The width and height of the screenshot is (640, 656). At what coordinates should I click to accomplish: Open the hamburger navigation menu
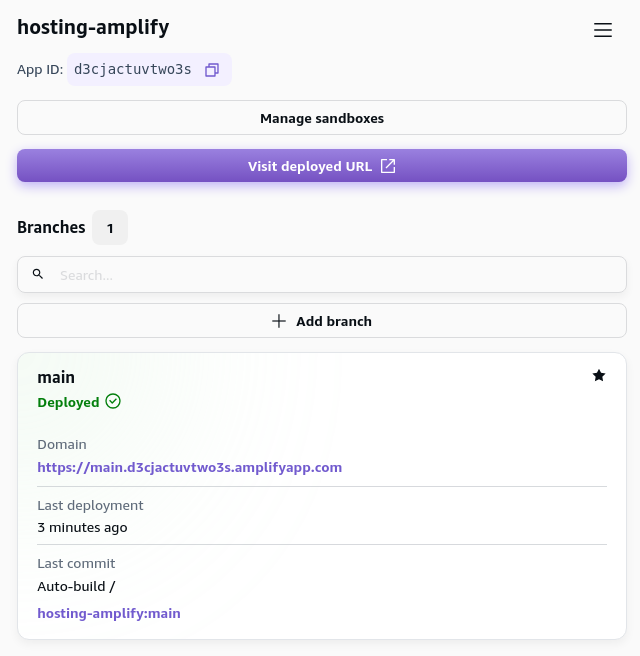point(603,30)
